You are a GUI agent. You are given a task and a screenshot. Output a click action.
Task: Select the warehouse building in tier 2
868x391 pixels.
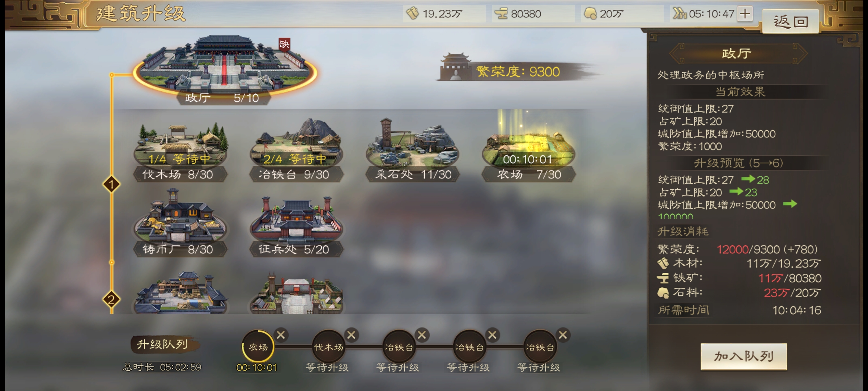tap(180, 293)
